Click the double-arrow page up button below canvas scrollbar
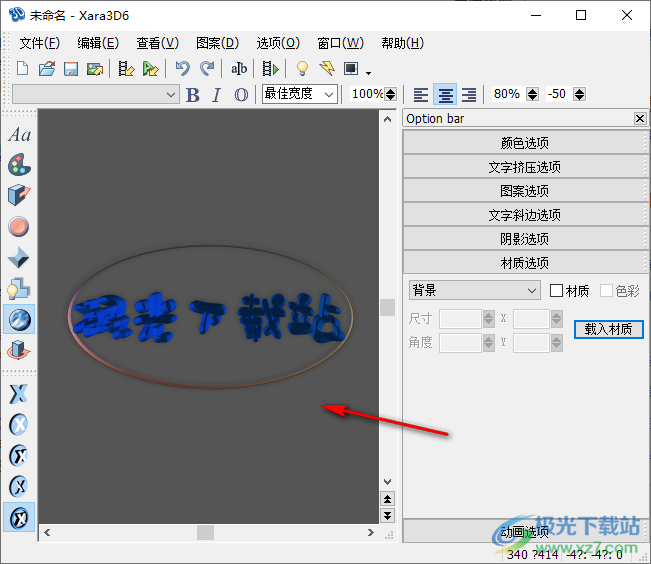The image size is (651, 564). (387, 499)
